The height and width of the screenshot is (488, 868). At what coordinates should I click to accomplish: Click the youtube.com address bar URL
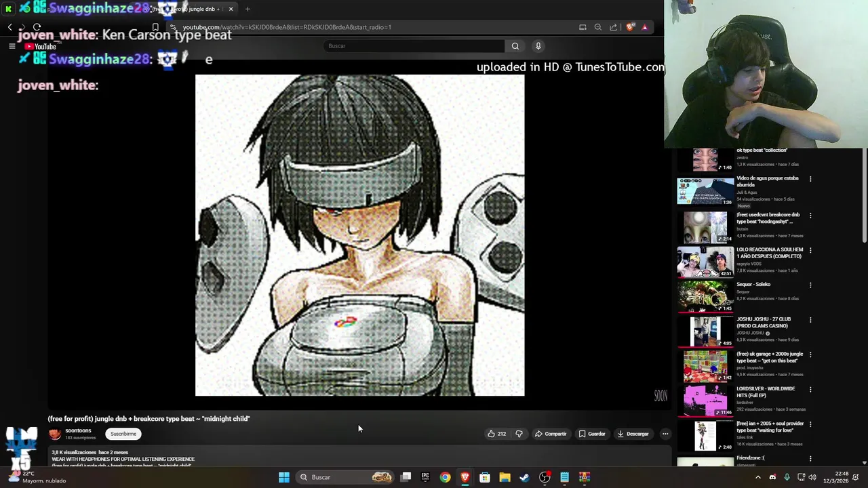click(x=287, y=27)
